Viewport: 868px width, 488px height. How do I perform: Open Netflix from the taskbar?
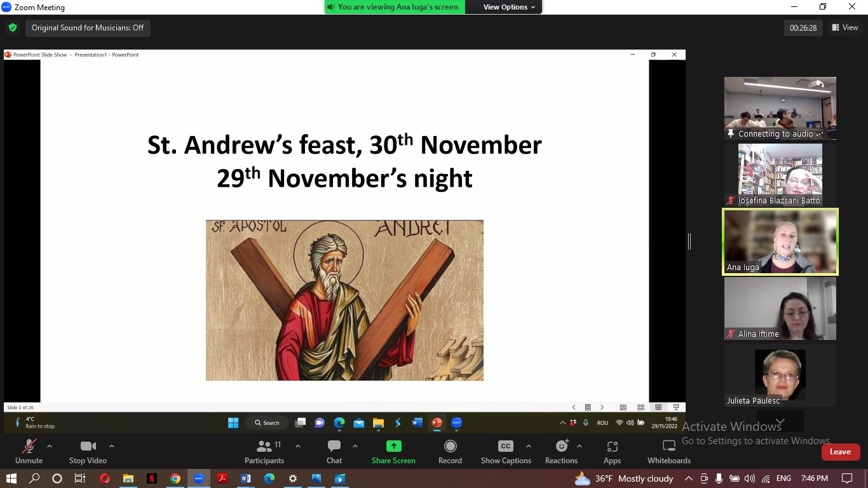tap(152, 478)
